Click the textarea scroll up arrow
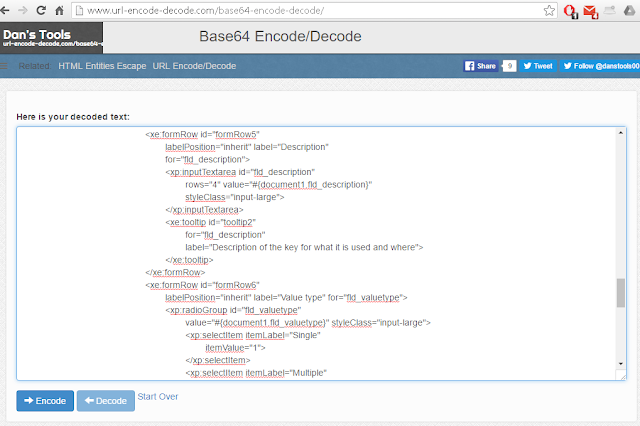This screenshot has width=640, height=426. pos(621,133)
